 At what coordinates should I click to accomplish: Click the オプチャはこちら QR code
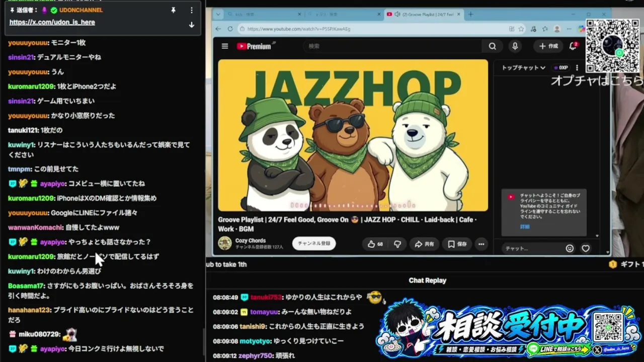pos(612,46)
